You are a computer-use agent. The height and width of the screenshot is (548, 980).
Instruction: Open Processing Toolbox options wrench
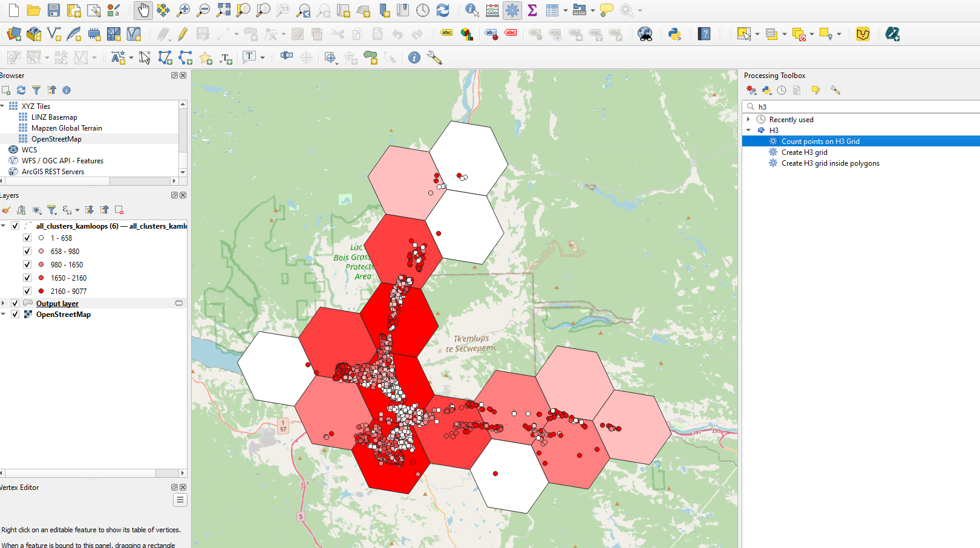(835, 90)
